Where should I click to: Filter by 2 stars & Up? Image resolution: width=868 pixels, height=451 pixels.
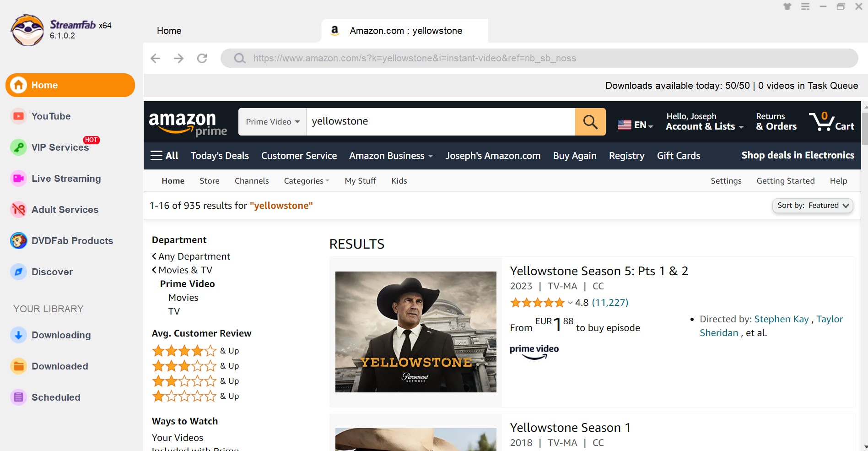coord(195,381)
